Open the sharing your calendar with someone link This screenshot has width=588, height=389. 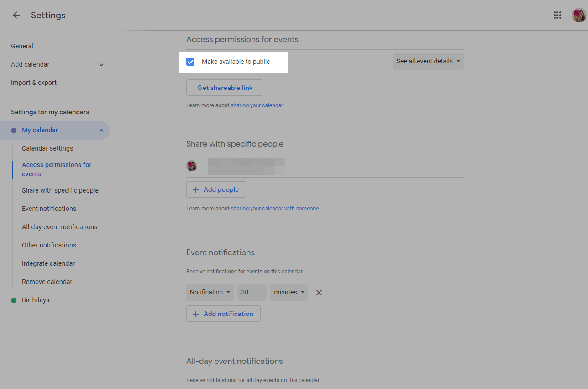click(274, 209)
